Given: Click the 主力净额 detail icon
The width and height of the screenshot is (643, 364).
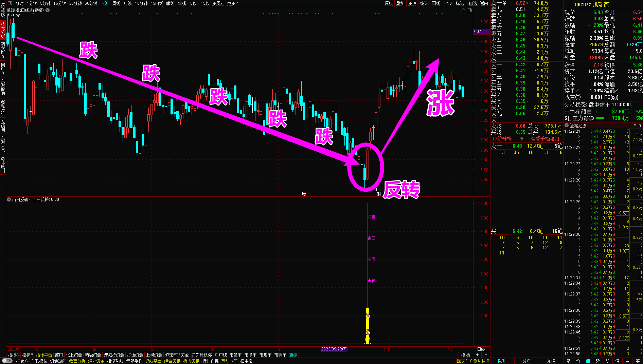Looking at the screenshot, I should 589,112.
